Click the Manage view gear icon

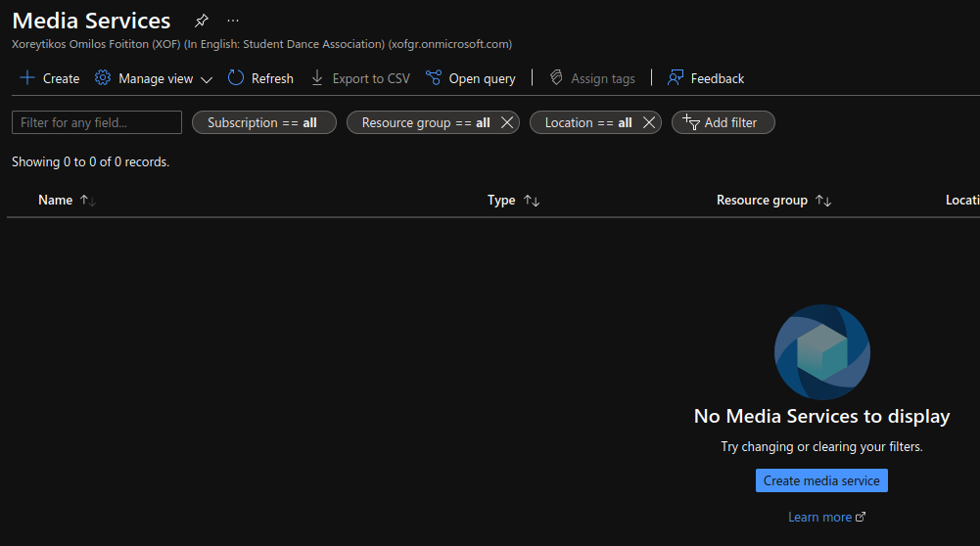103,77
